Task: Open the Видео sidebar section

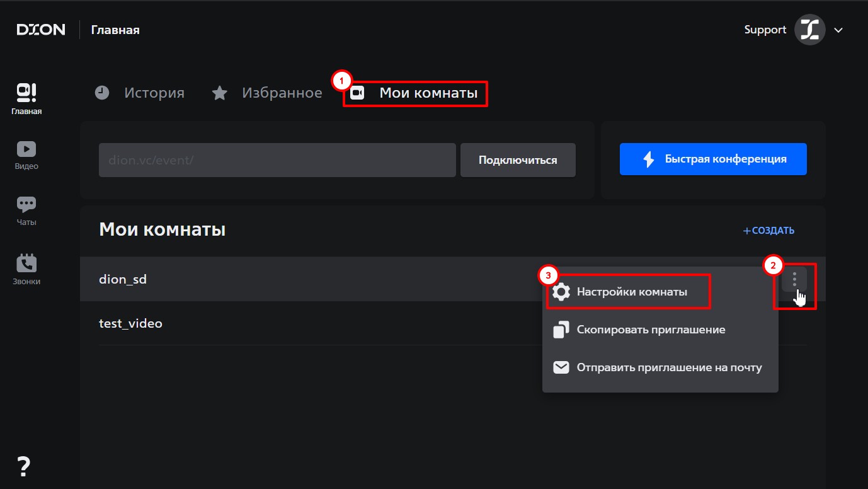Action: tap(26, 155)
